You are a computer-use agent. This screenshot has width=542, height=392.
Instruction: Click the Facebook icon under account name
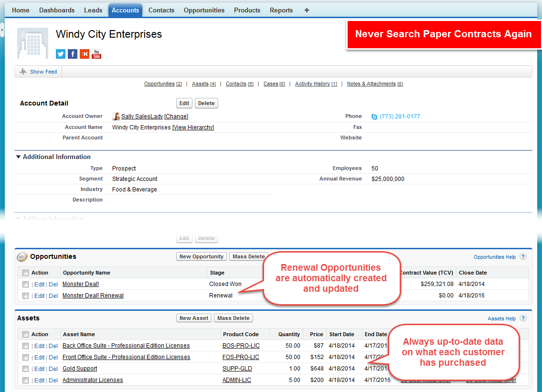coord(72,54)
